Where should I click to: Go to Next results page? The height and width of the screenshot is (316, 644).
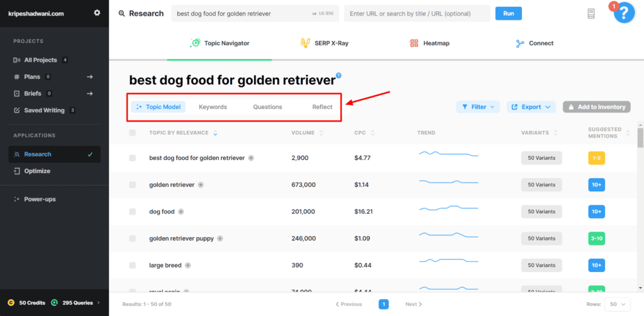tap(414, 305)
